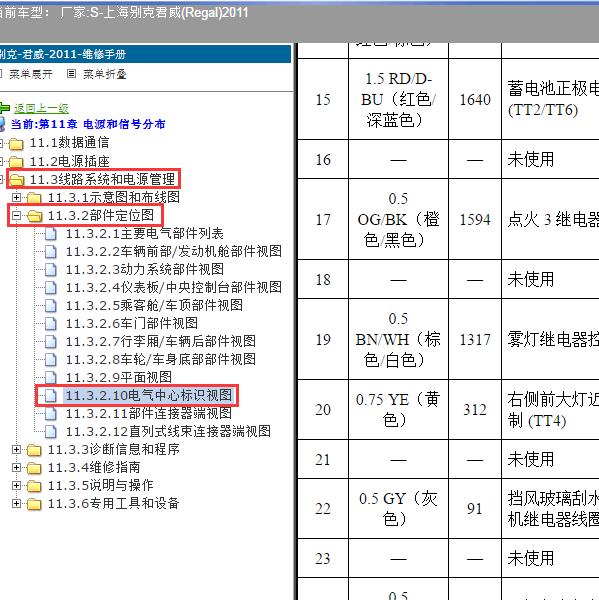Open folder 11.2电源插座
Screen dimensions: 599x600
pos(70,161)
